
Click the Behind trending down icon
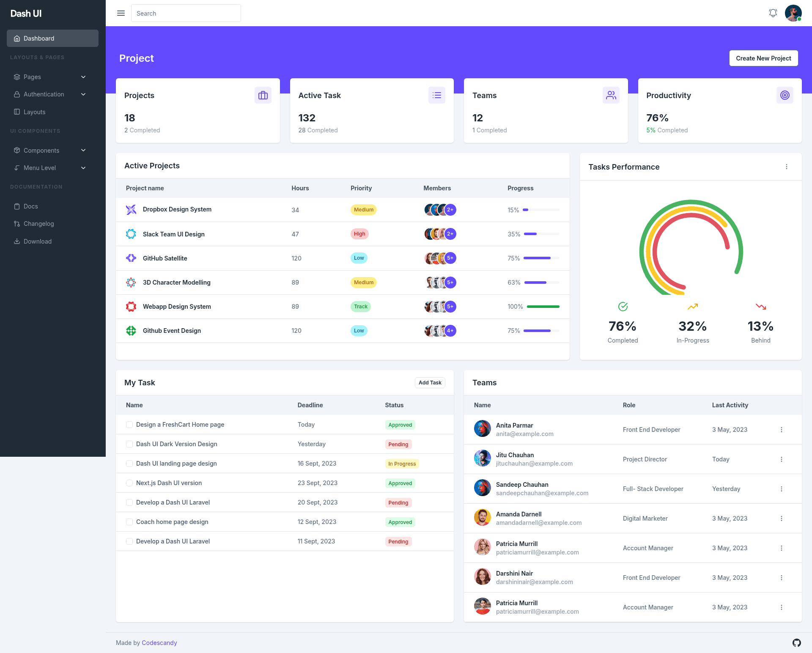click(x=761, y=307)
